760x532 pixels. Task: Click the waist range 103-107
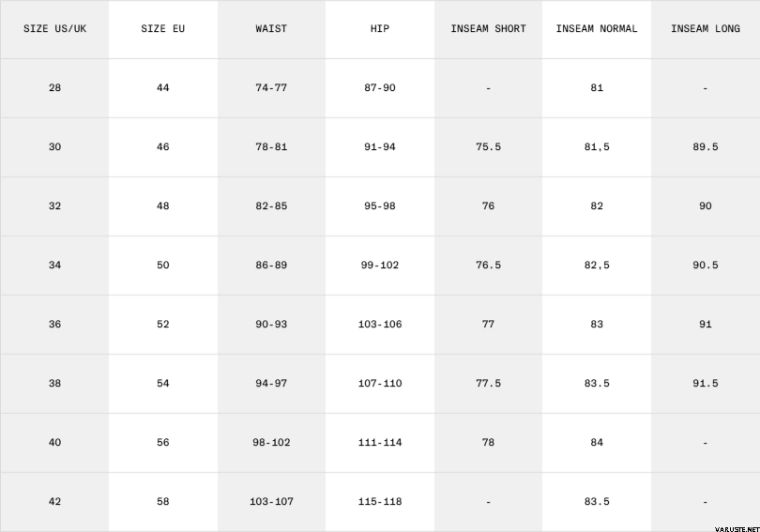(x=271, y=502)
